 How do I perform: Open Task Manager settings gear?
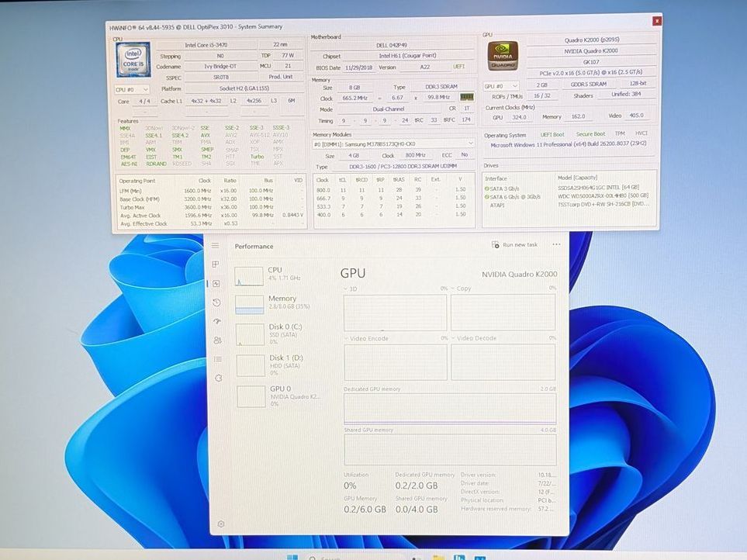tap(221, 524)
